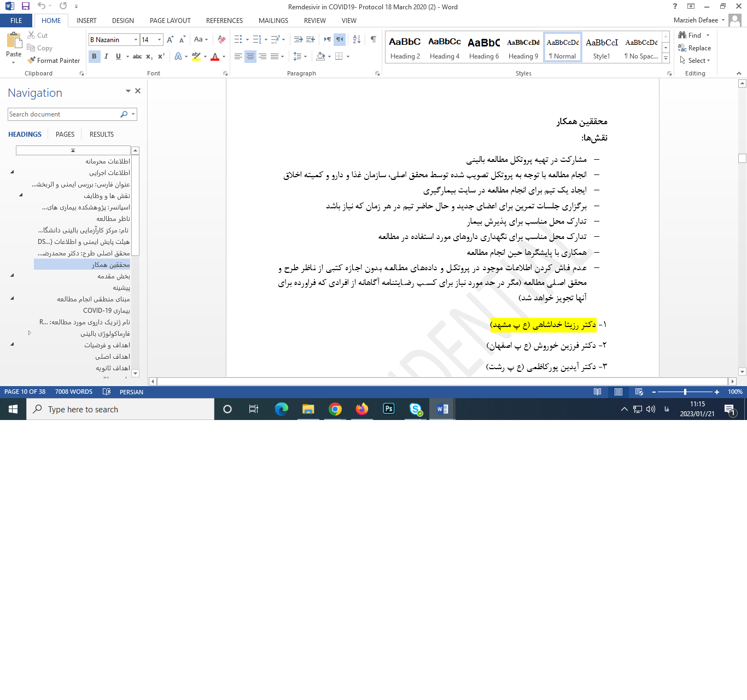Click the Grow Font icon
The image size is (747, 700).
tap(170, 39)
